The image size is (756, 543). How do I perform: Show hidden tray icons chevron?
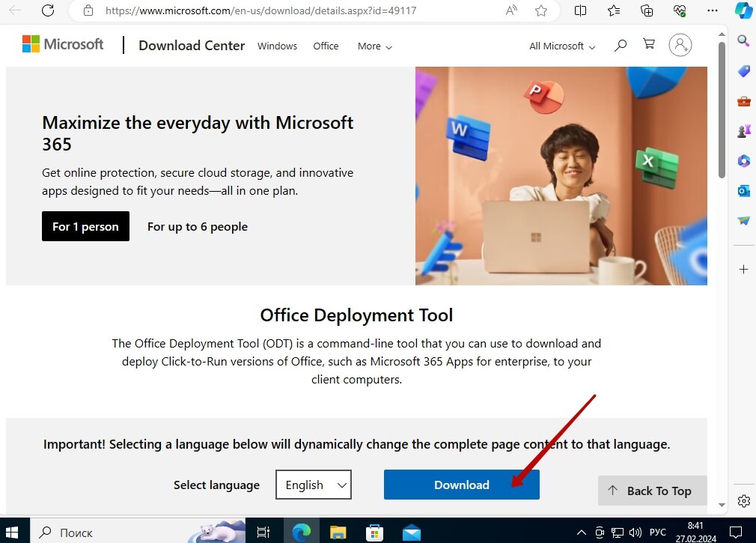(582, 533)
